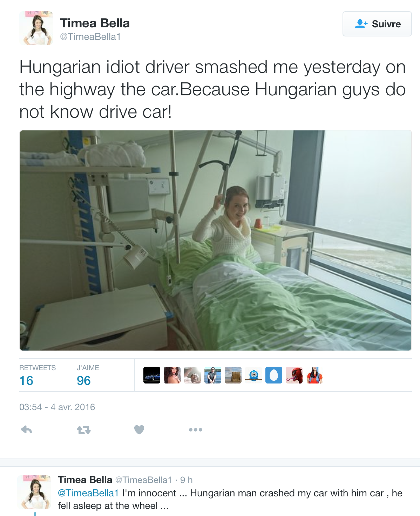This screenshot has height=516, width=420.
Task: Open the owl cartoon avatar liker
Action: point(253,375)
